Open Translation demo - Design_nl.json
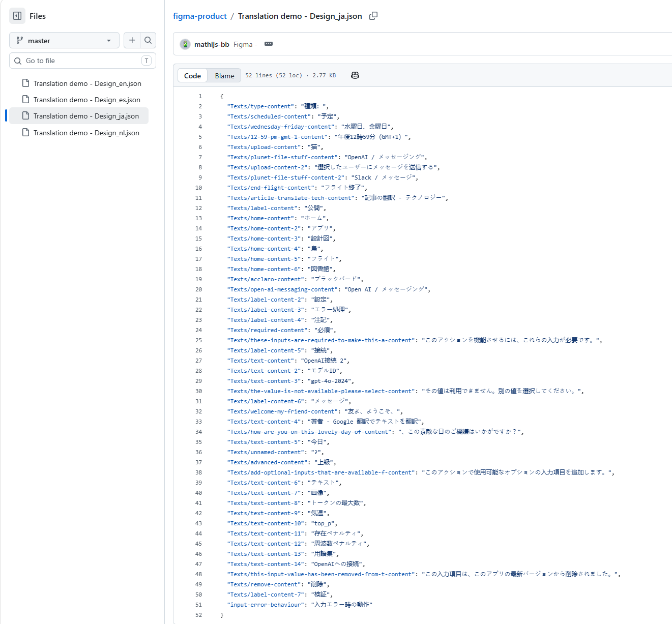This screenshot has height=624, width=672. [x=86, y=133]
